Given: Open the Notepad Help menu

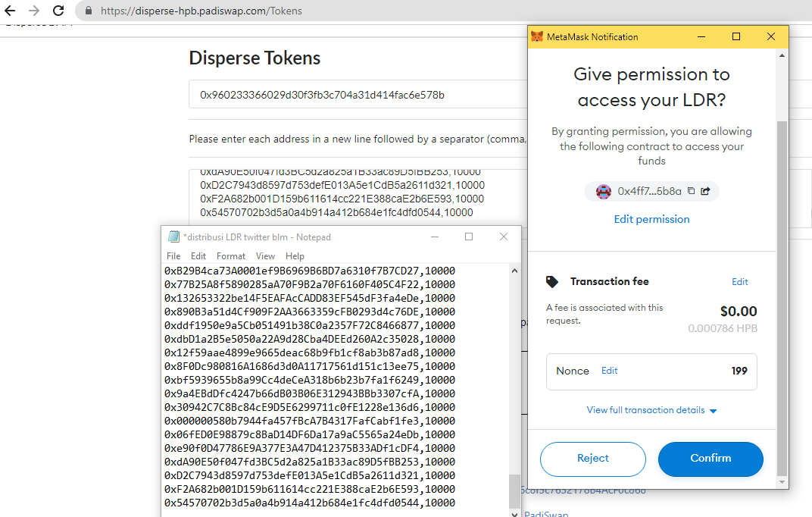Looking at the screenshot, I should [295, 256].
